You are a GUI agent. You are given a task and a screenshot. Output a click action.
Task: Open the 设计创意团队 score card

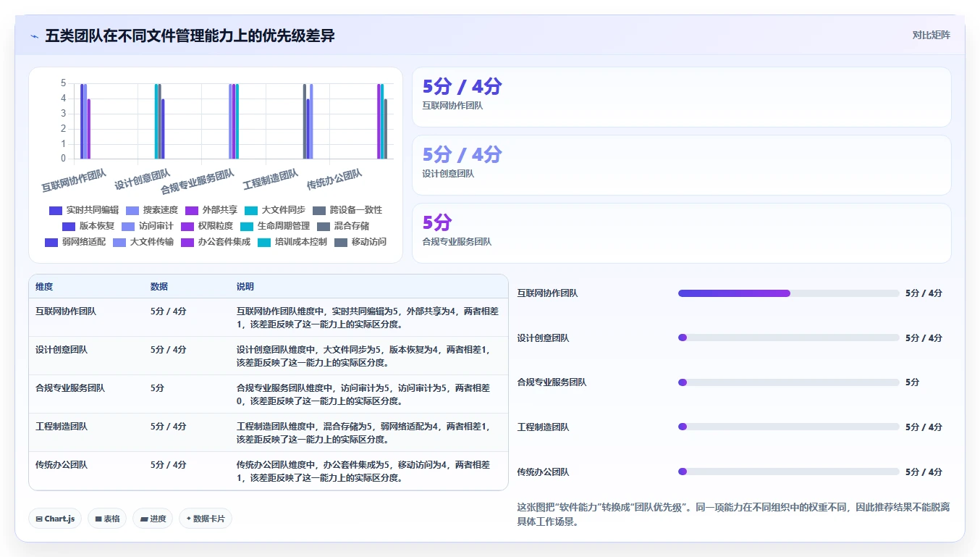tap(682, 165)
